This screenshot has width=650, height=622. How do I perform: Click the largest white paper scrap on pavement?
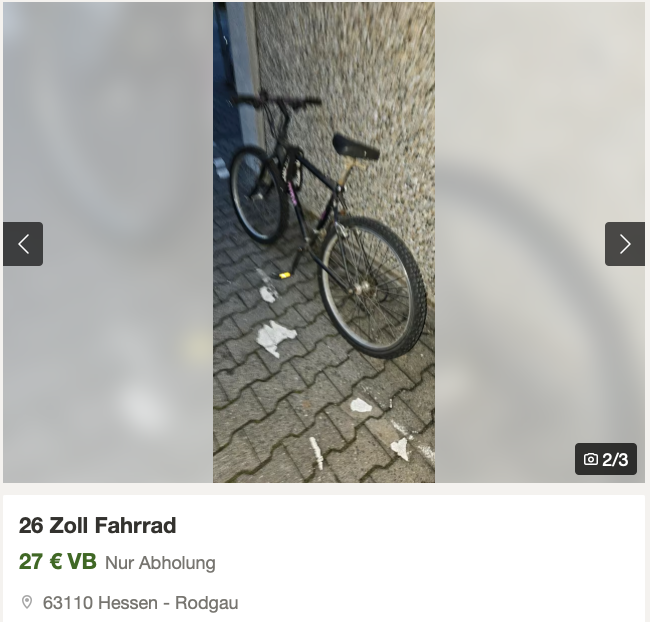(x=275, y=338)
